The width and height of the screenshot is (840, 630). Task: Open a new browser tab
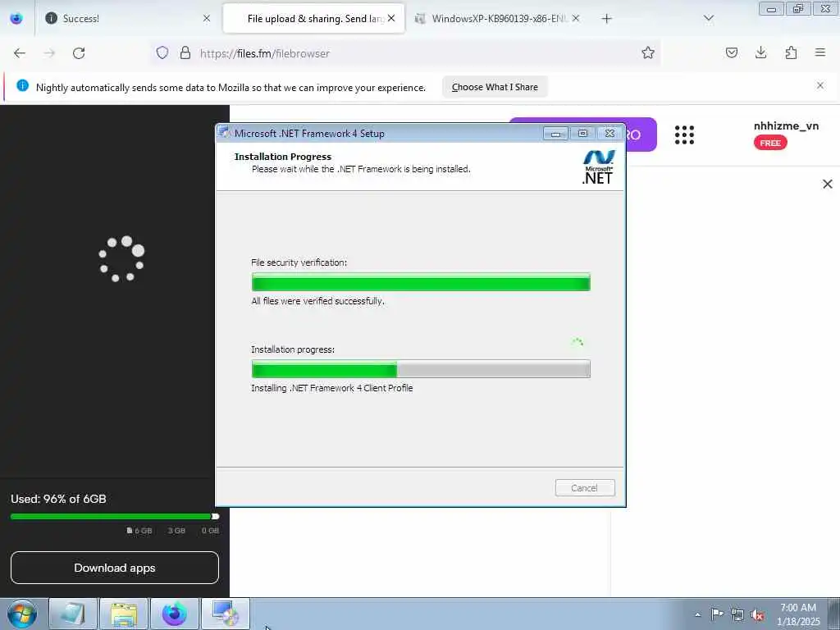coord(606,19)
